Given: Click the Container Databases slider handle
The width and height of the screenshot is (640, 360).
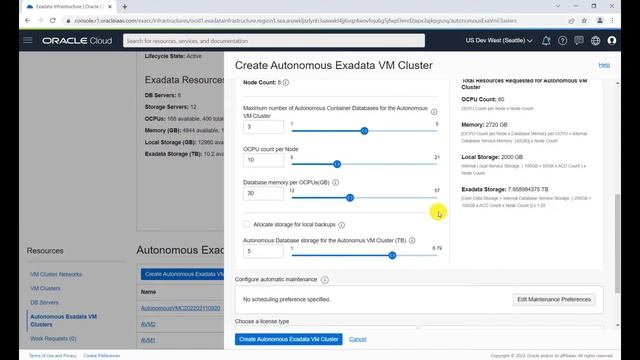Looking at the screenshot, I should click(364, 131).
